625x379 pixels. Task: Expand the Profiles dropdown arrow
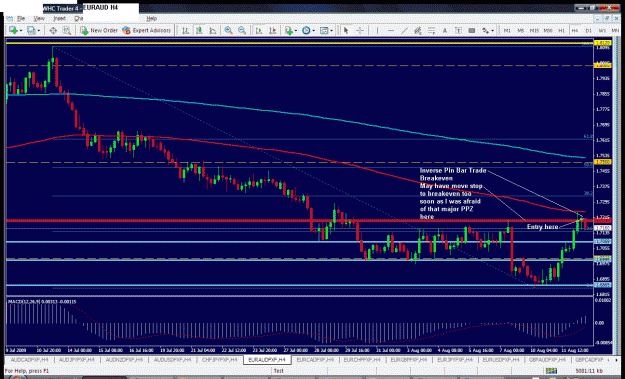coord(39,31)
